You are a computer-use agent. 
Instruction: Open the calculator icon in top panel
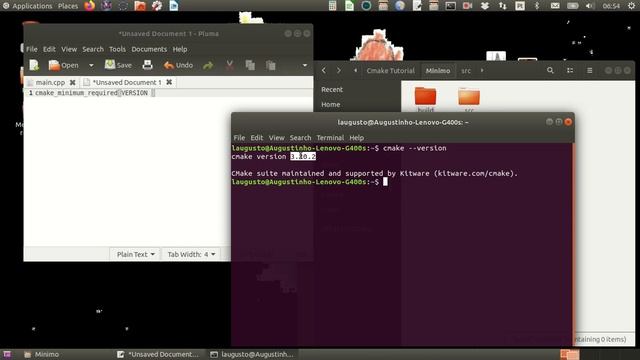pos(333,5)
